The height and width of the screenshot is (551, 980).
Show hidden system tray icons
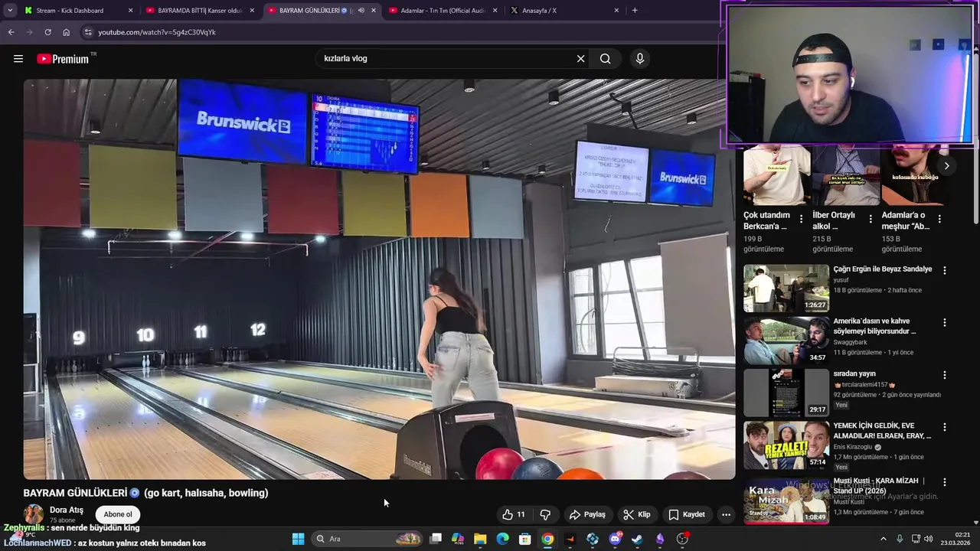coord(883,539)
